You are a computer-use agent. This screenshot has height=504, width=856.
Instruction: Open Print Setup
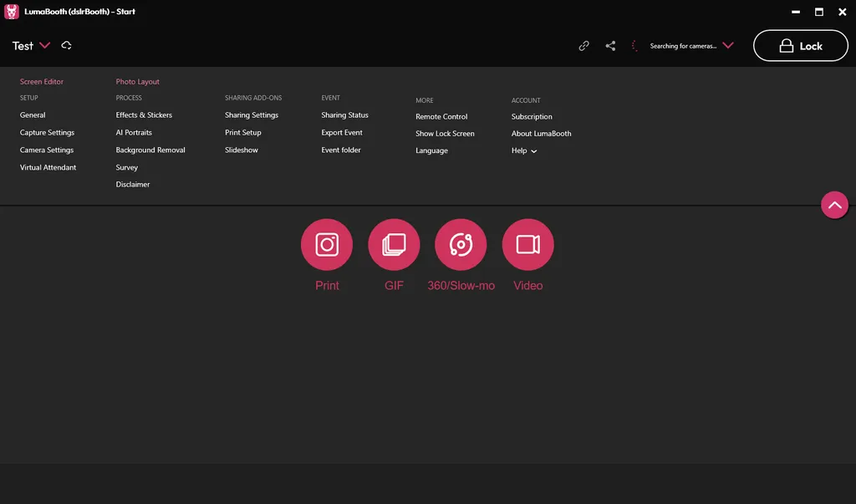tap(243, 133)
